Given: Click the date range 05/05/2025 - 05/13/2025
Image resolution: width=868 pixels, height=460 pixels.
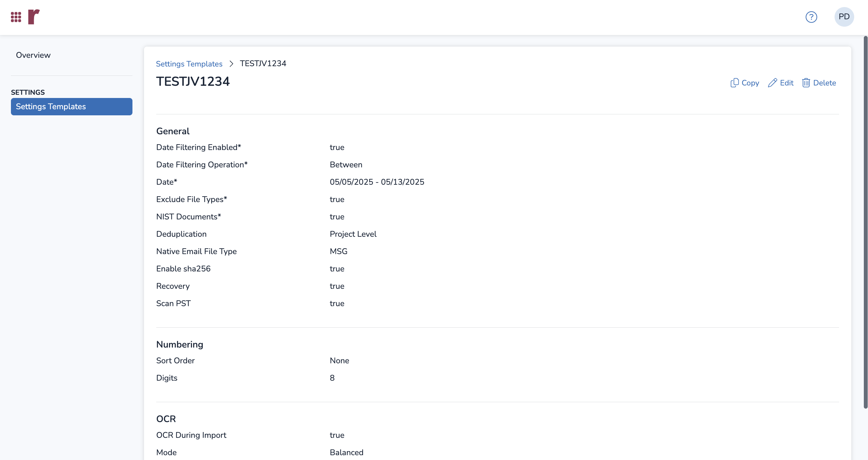Looking at the screenshot, I should [377, 182].
